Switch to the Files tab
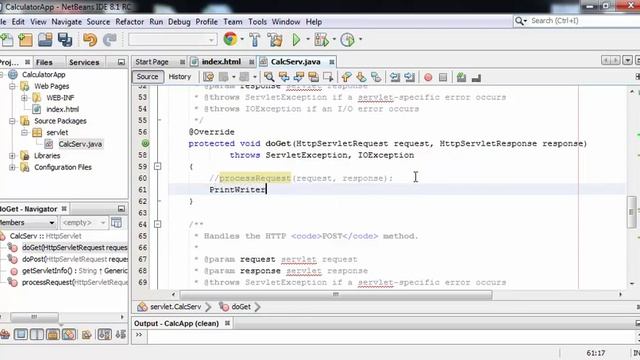Viewport: 640px width, 360px height. 44,62
